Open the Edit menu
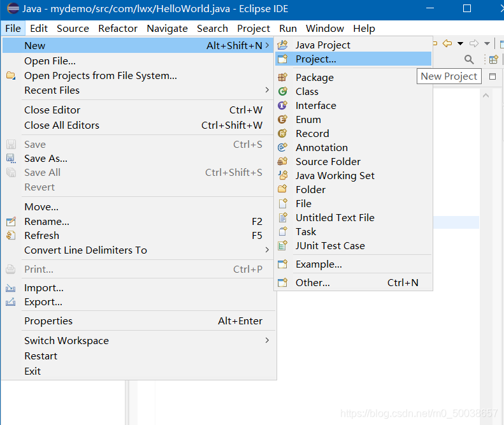Viewport: 504px width, 425px height. [x=39, y=28]
